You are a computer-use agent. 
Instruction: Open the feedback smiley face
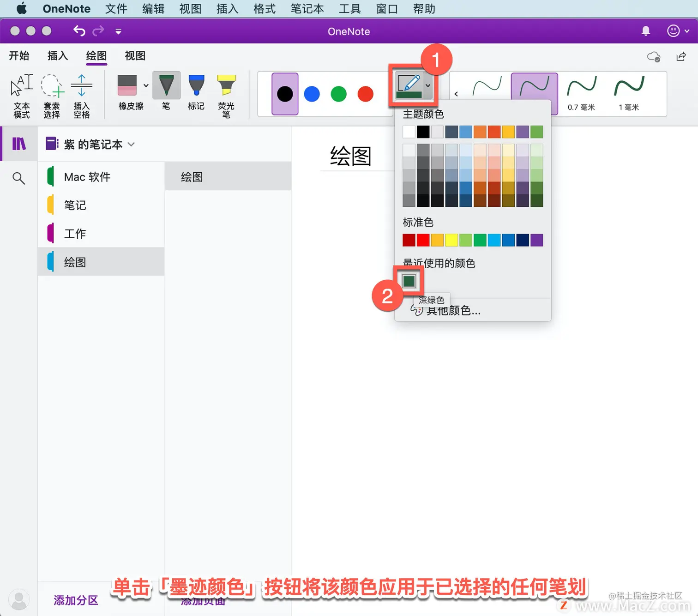click(x=674, y=31)
